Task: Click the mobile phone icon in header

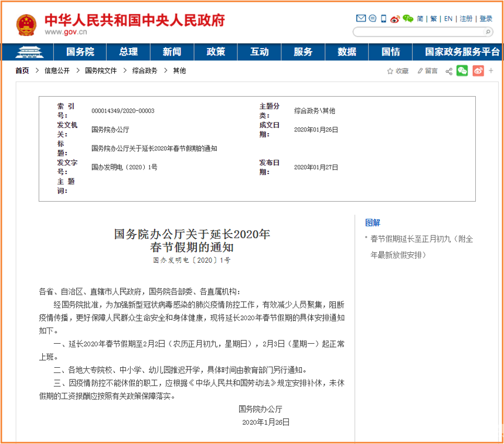Action: 384,19
